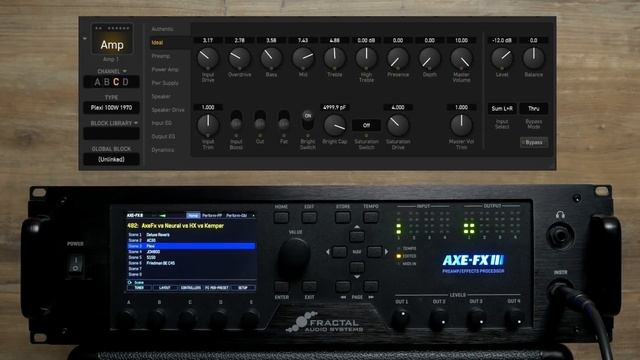This screenshot has width=640, height=360.
Task: Click the EXIT button on Axe-FX
Action: pyautogui.click(x=309, y=287)
